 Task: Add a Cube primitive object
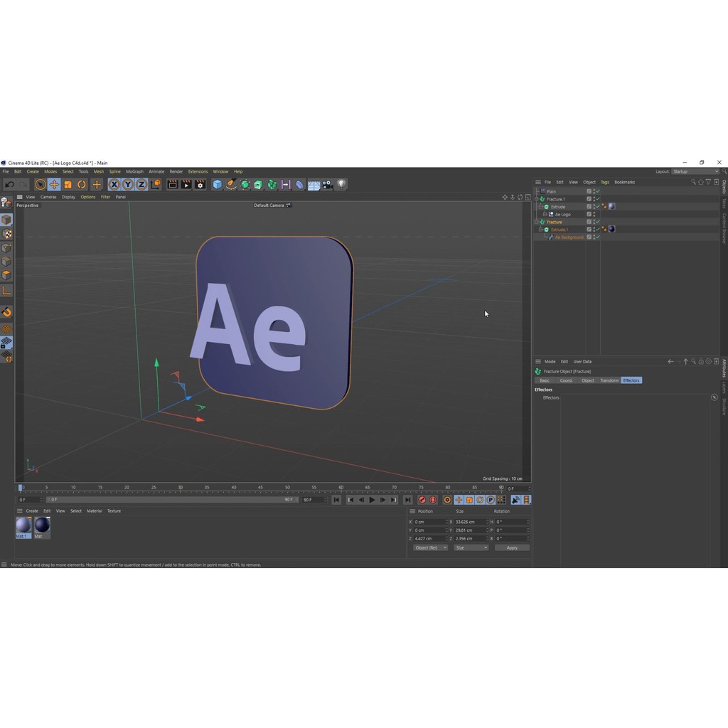pyautogui.click(x=218, y=184)
